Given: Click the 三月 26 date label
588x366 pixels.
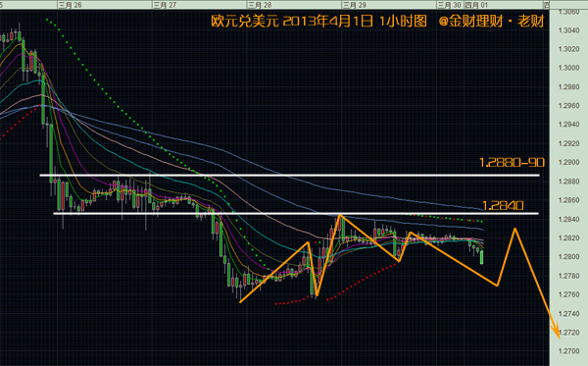Looking at the screenshot, I should point(71,5).
